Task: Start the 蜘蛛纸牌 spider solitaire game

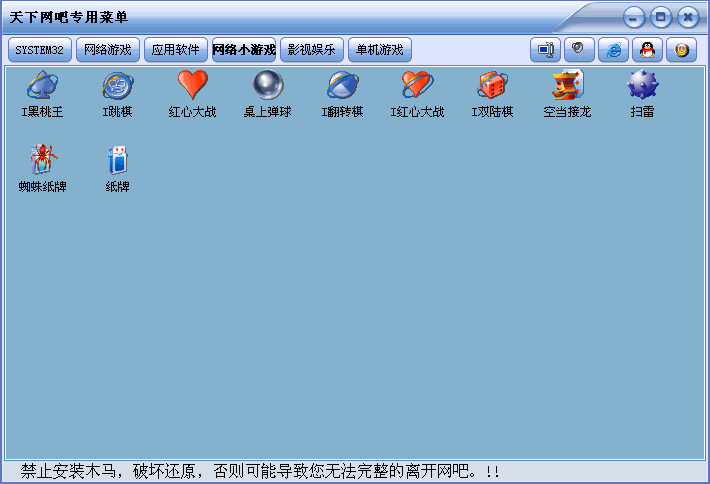Action: (42, 161)
